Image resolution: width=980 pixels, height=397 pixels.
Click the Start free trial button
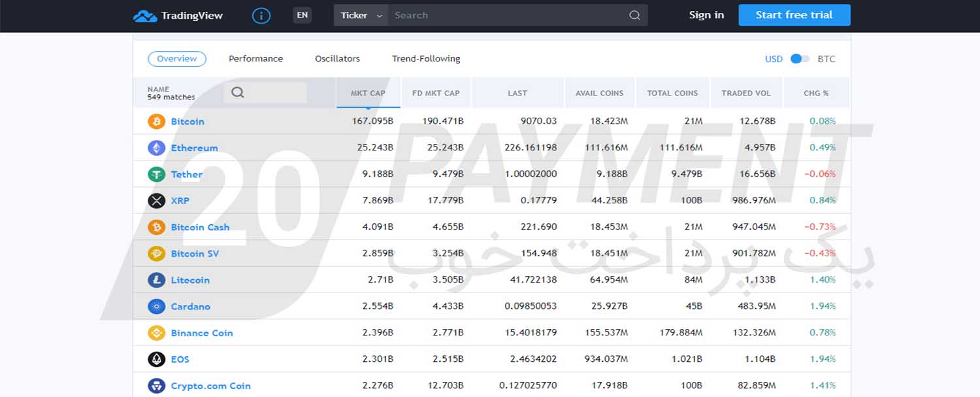click(794, 15)
